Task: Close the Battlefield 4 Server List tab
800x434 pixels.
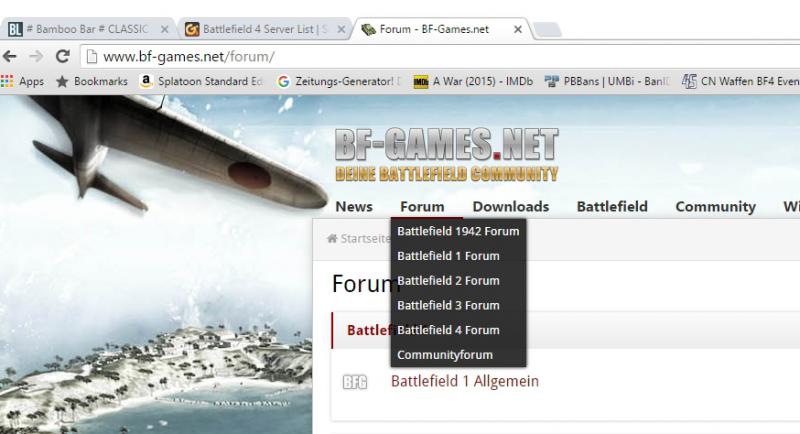Action: 340,29
